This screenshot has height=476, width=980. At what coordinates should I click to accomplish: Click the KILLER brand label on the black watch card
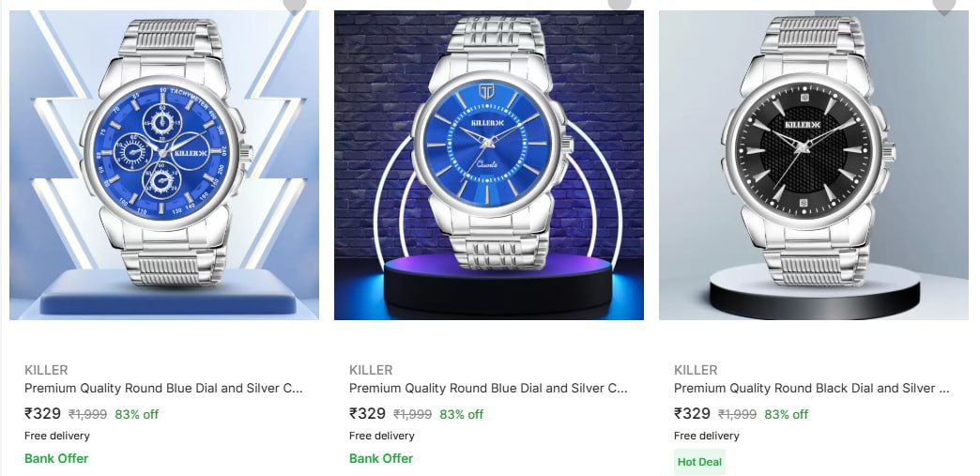click(697, 370)
